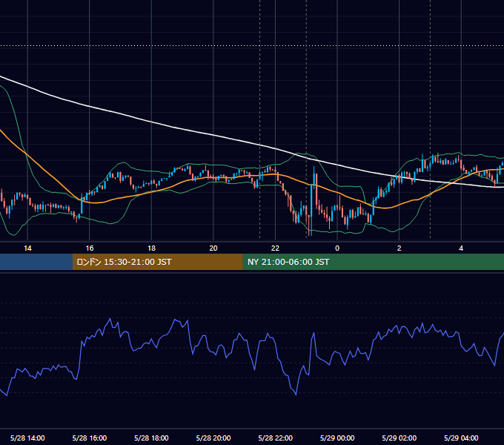Click the 5/28 22:00 date label

point(276,438)
